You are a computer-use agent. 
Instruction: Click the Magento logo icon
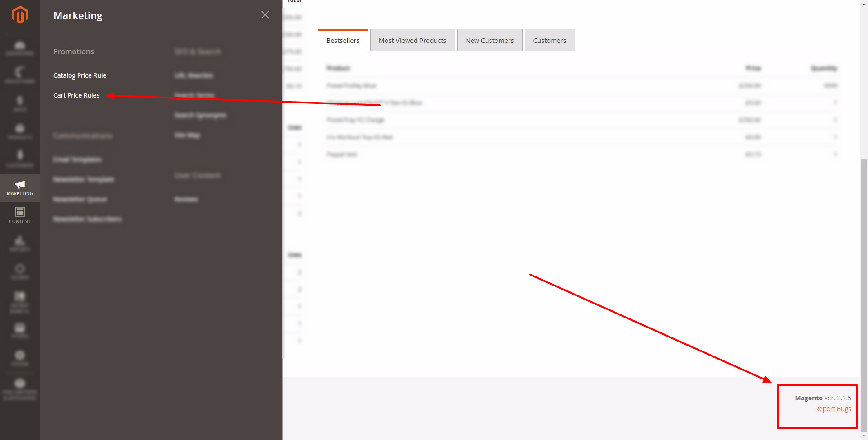tap(20, 15)
